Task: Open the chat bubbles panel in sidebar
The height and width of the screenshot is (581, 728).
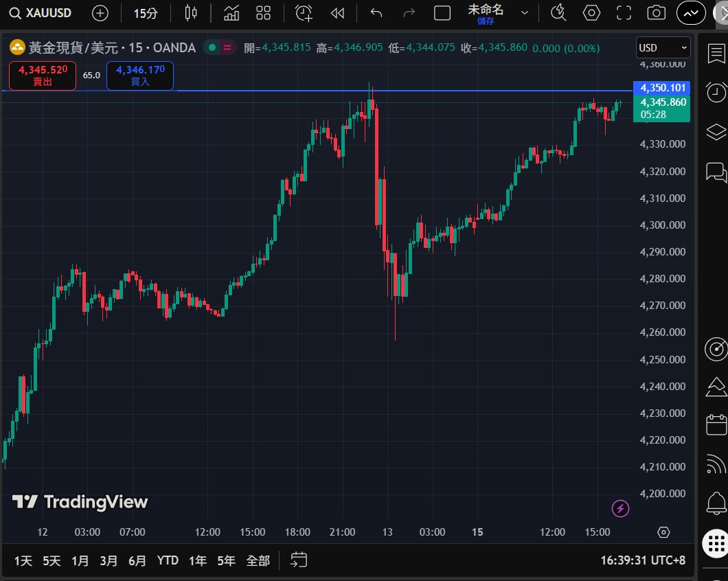Action: pos(716,172)
